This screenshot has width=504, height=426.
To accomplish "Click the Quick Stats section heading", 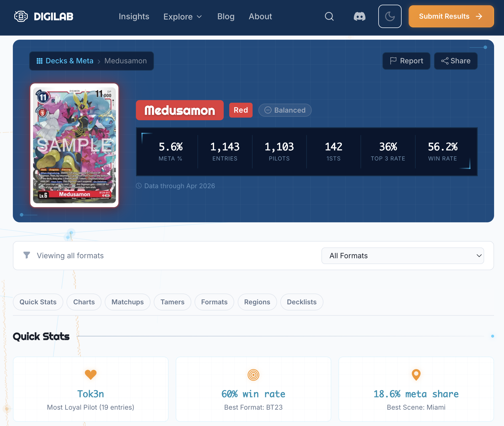I will click(41, 336).
